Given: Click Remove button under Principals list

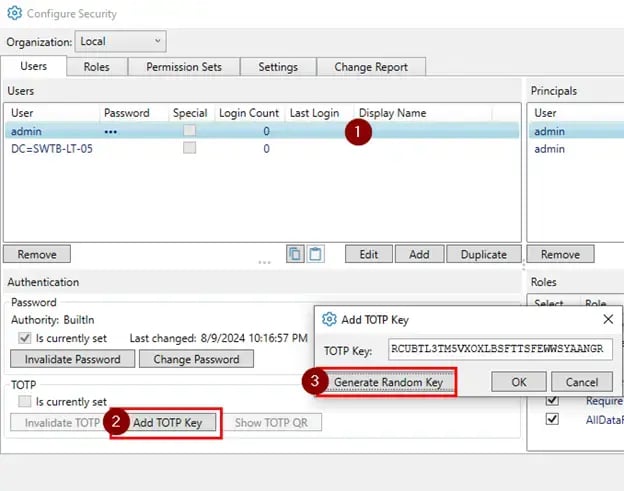Looking at the screenshot, I should tap(560, 254).
